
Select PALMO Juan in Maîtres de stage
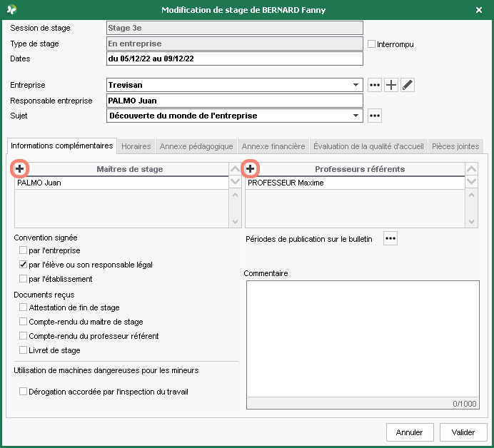coord(121,183)
